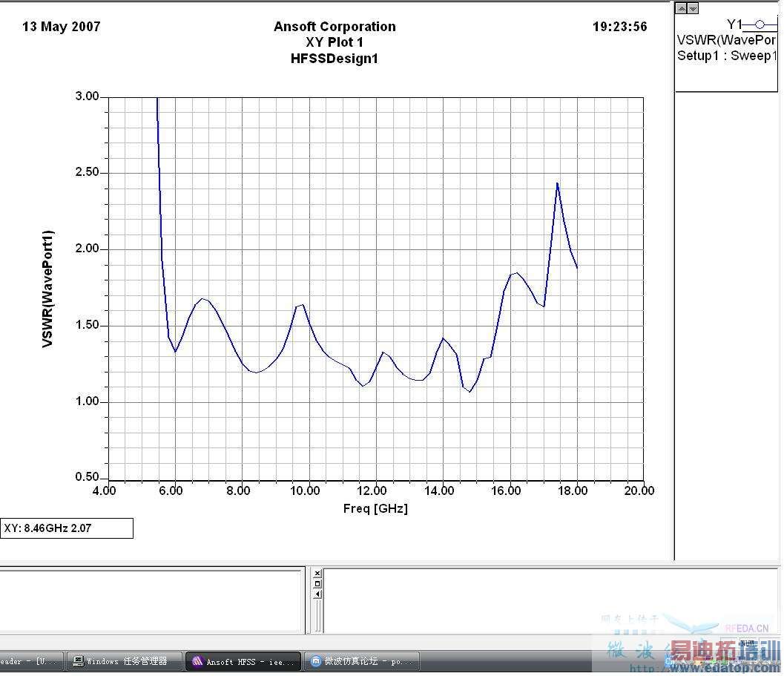Click the X axis tick value 4.00
Viewport: 784px width, 676px height.
[104, 491]
